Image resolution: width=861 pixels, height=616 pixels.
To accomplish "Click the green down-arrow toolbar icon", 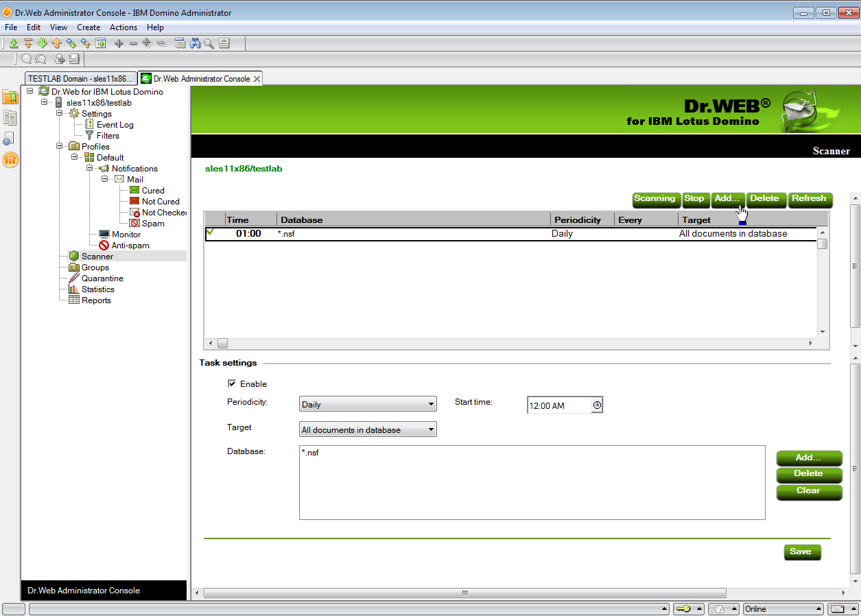I will [x=43, y=43].
